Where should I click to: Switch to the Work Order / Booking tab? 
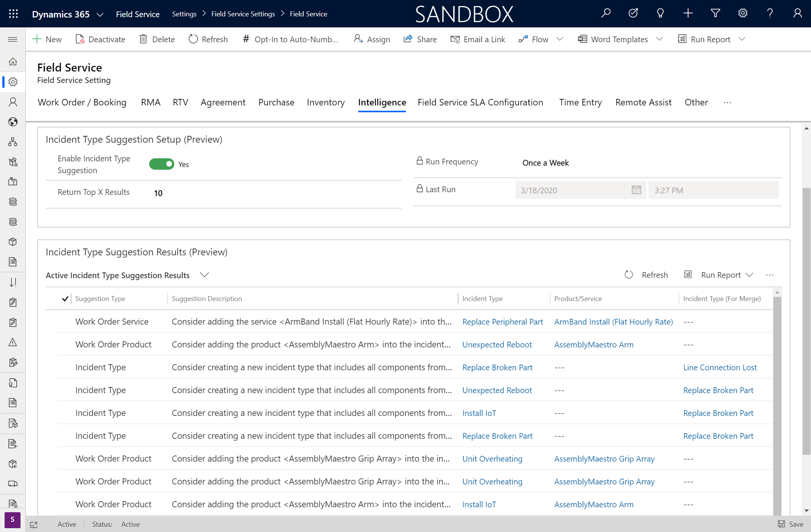[x=81, y=102]
